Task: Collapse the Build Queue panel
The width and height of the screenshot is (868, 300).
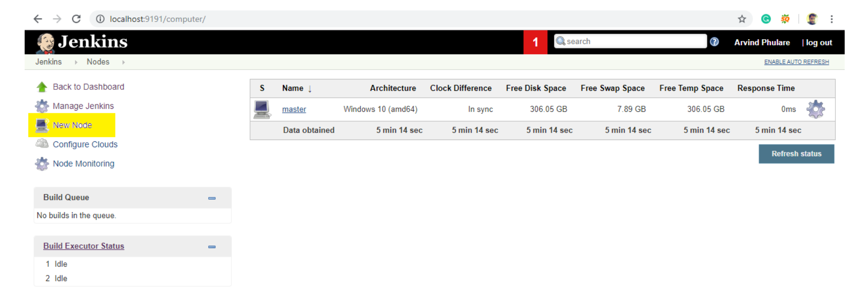Action: pos(212,198)
